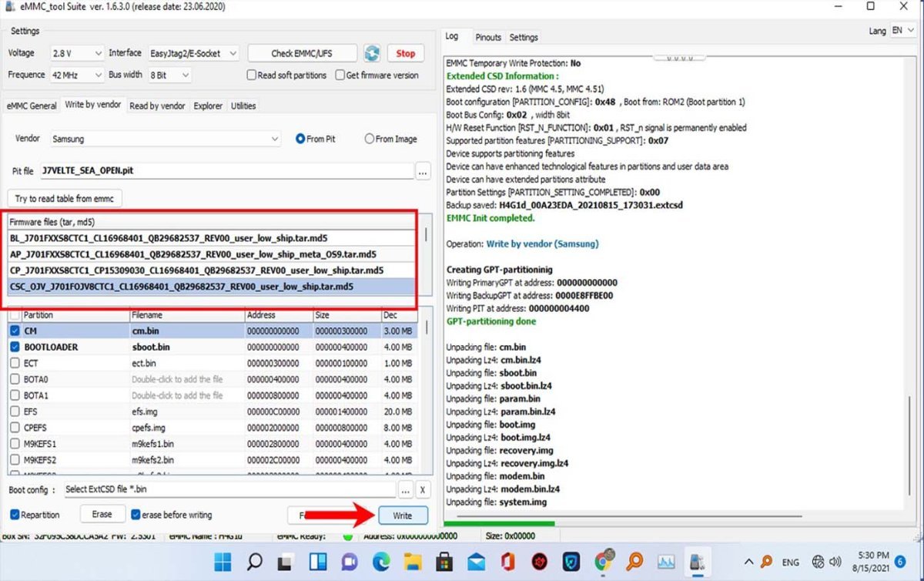Switch to the Pinouts tab
The height and width of the screenshot is (581, 924).
[488, 37]
